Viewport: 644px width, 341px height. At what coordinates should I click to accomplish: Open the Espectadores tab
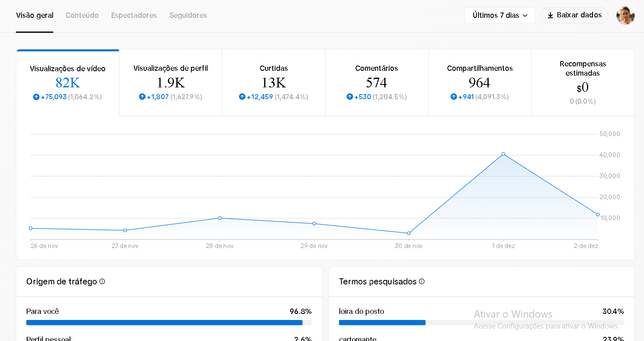pos(134,15)
